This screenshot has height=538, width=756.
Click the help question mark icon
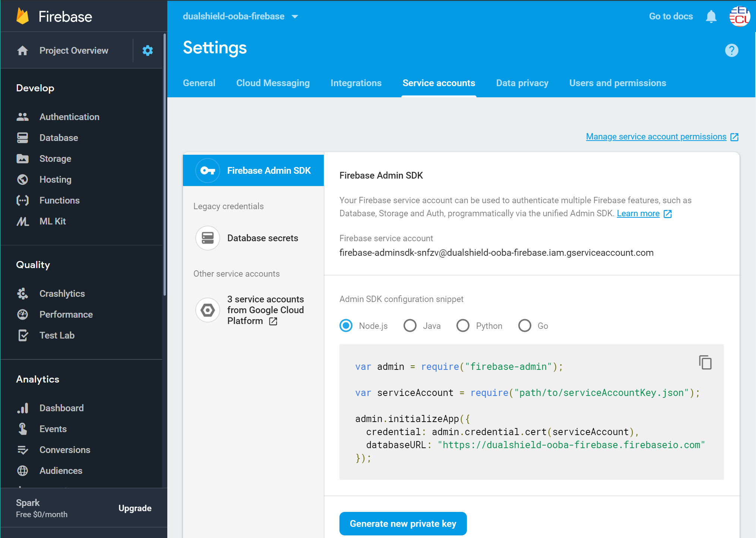731,50
